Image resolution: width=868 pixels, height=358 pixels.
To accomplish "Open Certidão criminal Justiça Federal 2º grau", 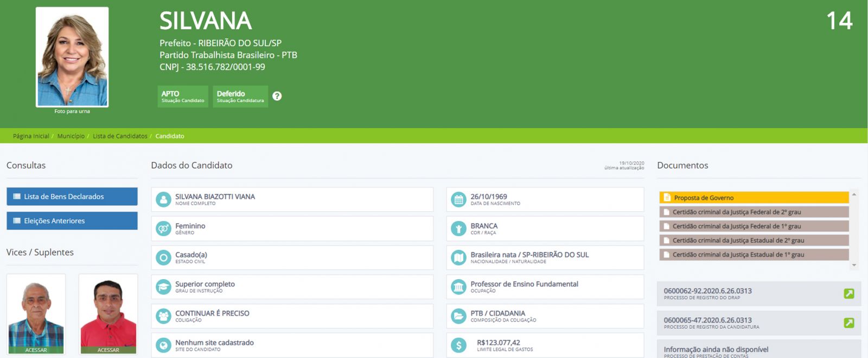I will [754, 212].
